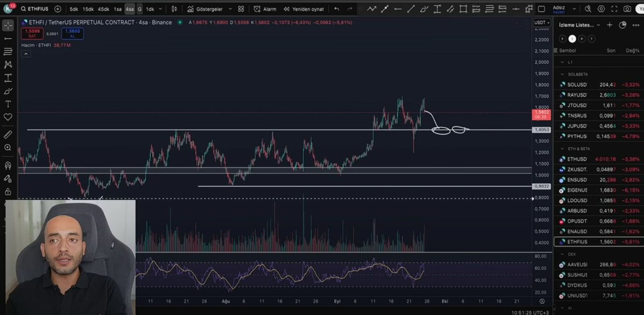644x315 pixels.
Task: Click the 1,5600 AL buy button
Action: 72,33
